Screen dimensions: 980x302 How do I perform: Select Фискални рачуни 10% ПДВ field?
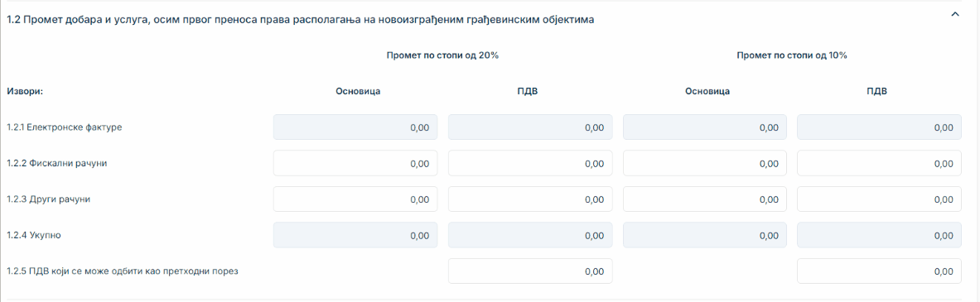pos(880,163)
